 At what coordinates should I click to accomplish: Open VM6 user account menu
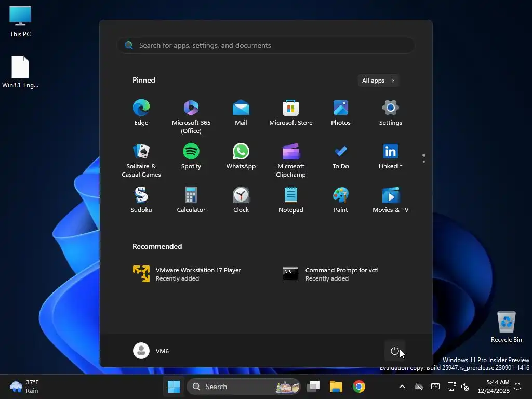151,351
